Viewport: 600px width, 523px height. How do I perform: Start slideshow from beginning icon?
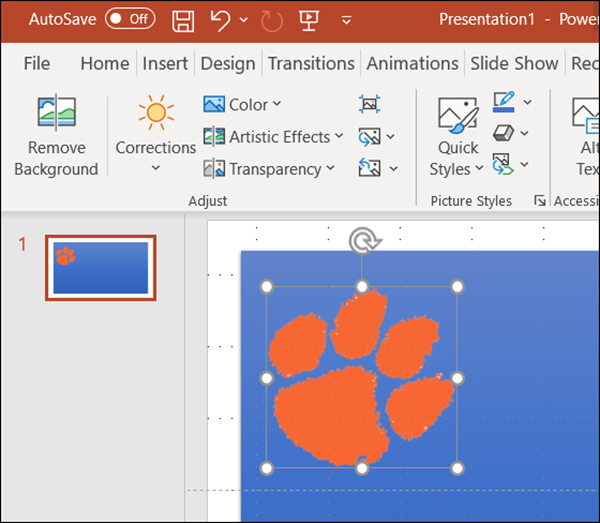(x=309, y=20)
